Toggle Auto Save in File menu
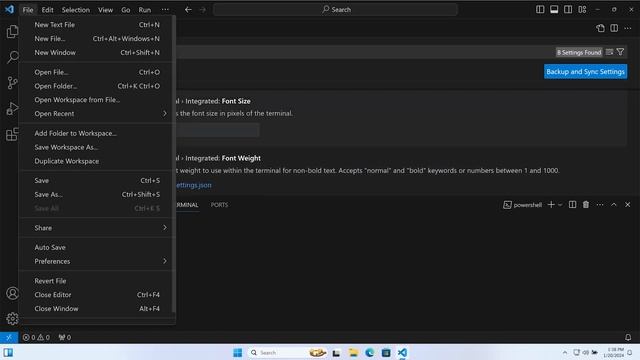640x360 pixels. tap(97, 247)
